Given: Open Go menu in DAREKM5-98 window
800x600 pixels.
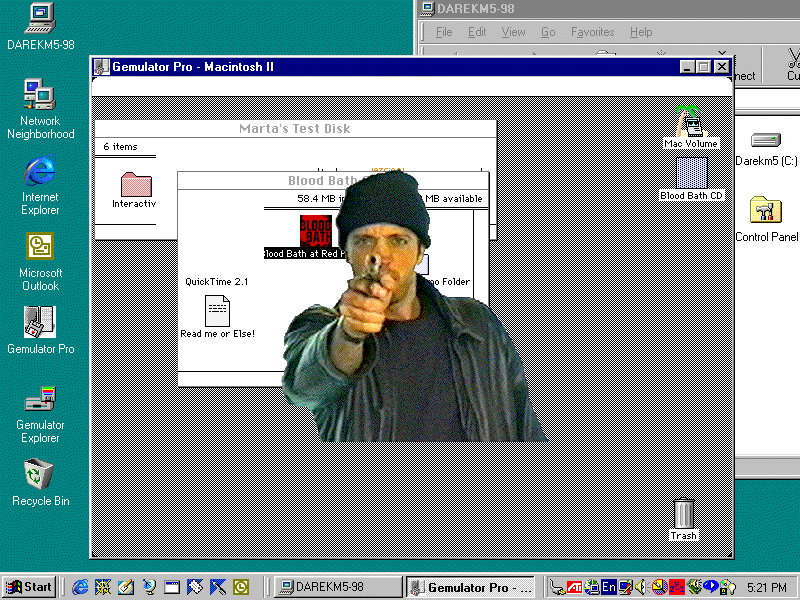Looking at the screenshot, I should click(x=548, y=32).
